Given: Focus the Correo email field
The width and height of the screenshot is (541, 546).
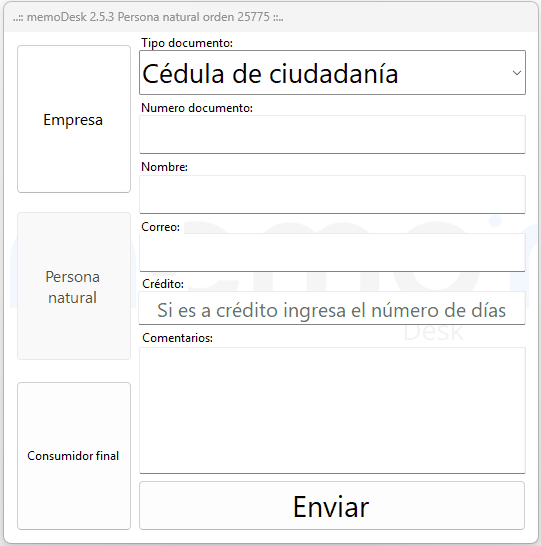Looking at the screenshot, I should [x=332, y=252].
